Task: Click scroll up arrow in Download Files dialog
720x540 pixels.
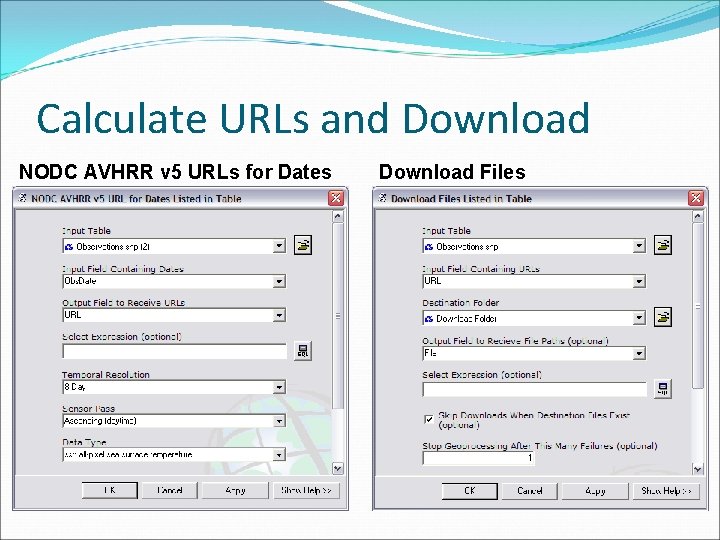Action: [x=698, y=216]
